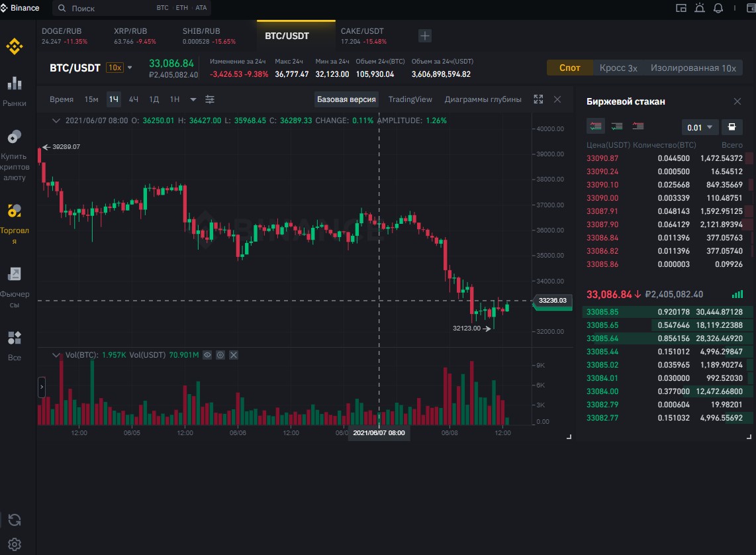
Task: Open the price alert siren icon
Action: click(700, 8)
